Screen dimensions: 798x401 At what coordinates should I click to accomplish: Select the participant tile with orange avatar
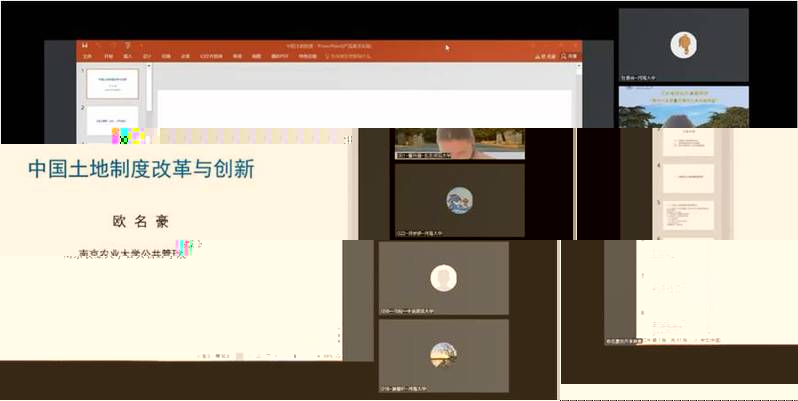coord(683,45)
